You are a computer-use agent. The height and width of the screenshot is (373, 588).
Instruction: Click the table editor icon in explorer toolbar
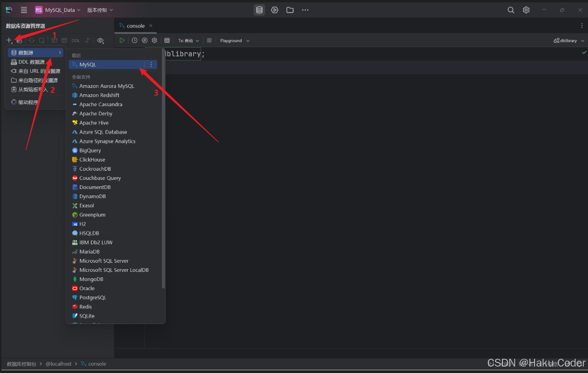[x=65, y=41]
